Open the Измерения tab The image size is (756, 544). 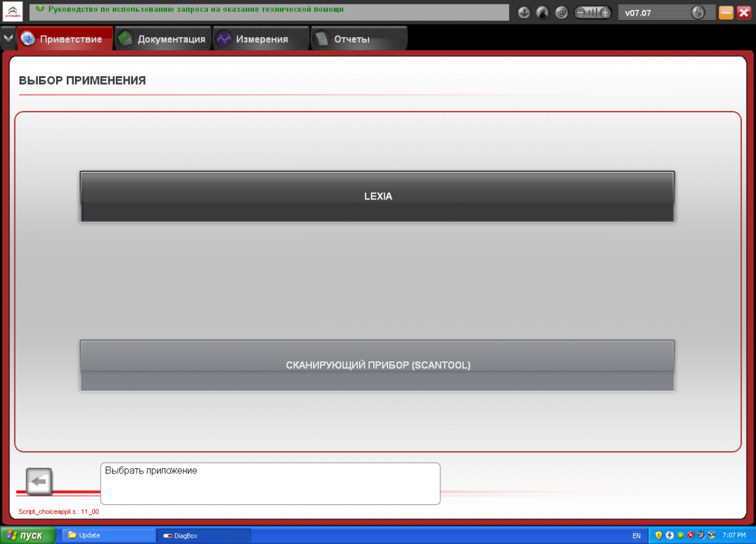click(261, 38)
